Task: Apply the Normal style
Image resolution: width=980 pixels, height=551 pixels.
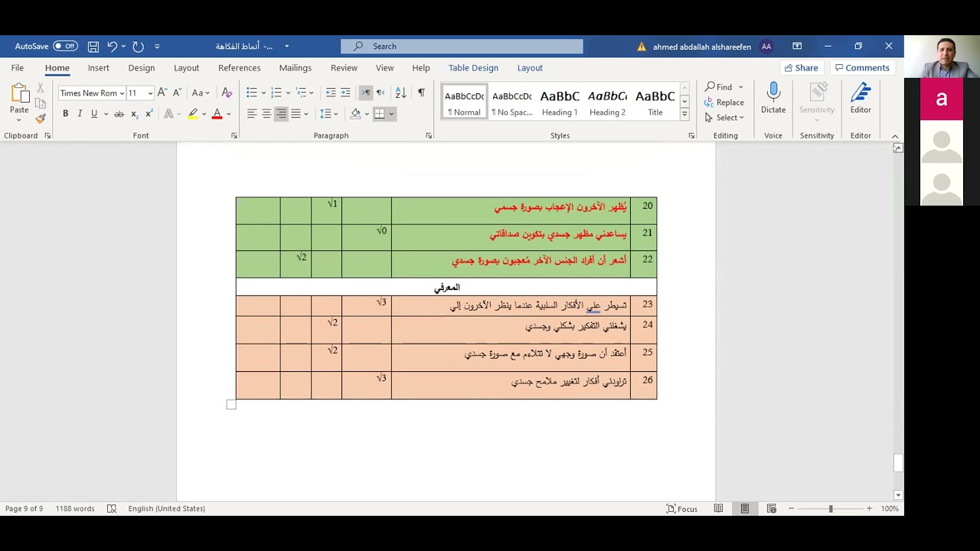Action: [x=464, y=103]
